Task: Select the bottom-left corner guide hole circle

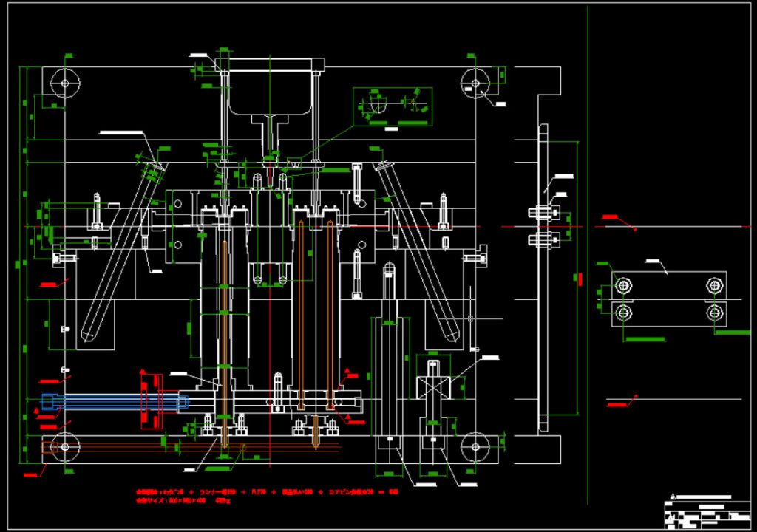Action: (65, 446)
